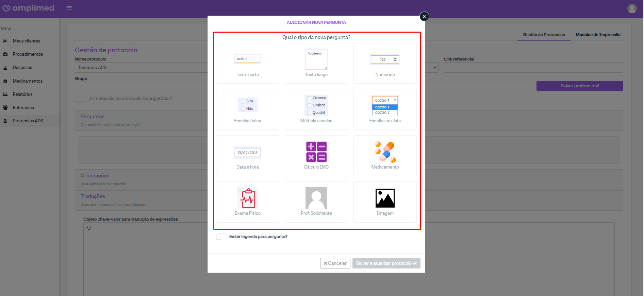
Task: Choose the Imagem picture icon
Action: coord(385,198)
